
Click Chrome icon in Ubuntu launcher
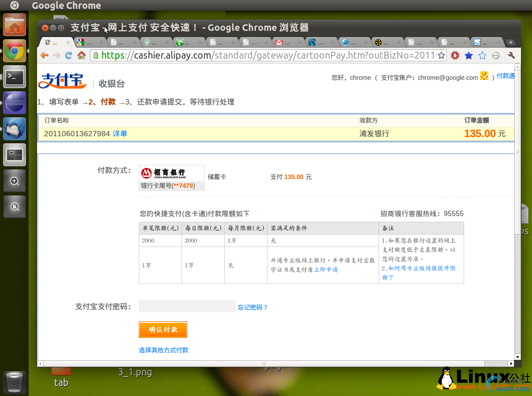point(15,51)
